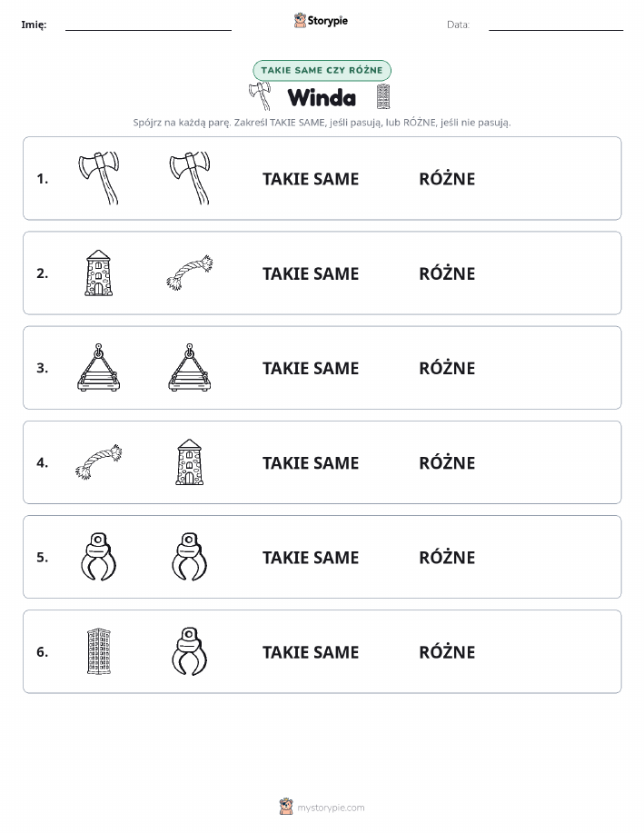Image resolution: width=644 pixels, height=833 pixels.
Task: Select RÓŻNE for pair 2
Action: tap(447, 273)
